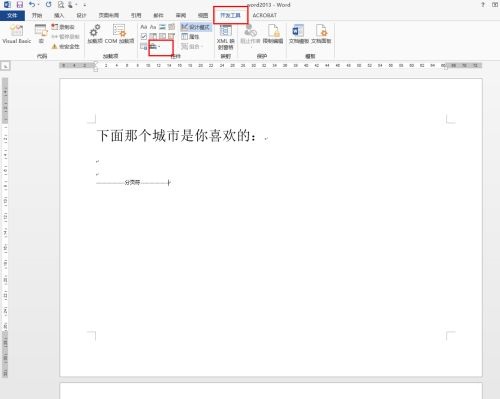Screen dimensions: 500x399
Task: Switch to the ACROBAT tab
Action: 265,15
